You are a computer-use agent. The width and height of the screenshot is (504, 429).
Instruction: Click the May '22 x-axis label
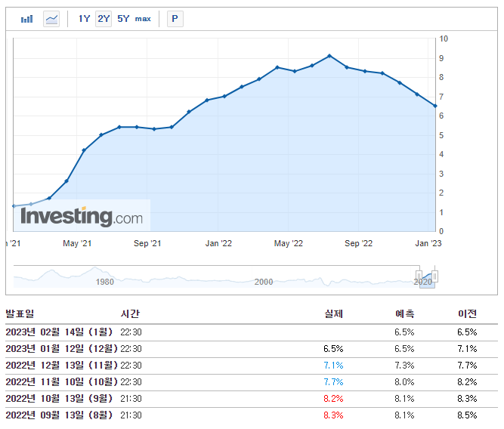[289, 244]
